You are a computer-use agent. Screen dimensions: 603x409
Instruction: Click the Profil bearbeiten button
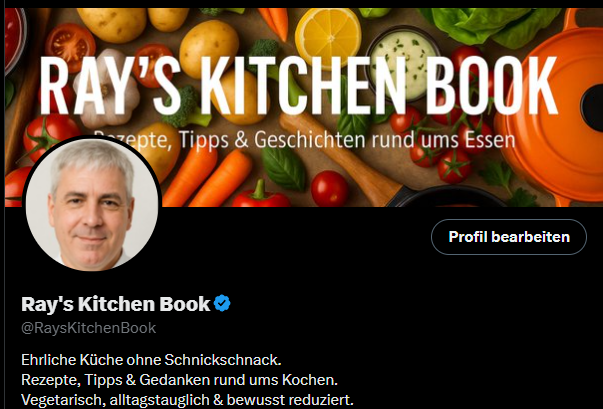[x=509, y=237]
